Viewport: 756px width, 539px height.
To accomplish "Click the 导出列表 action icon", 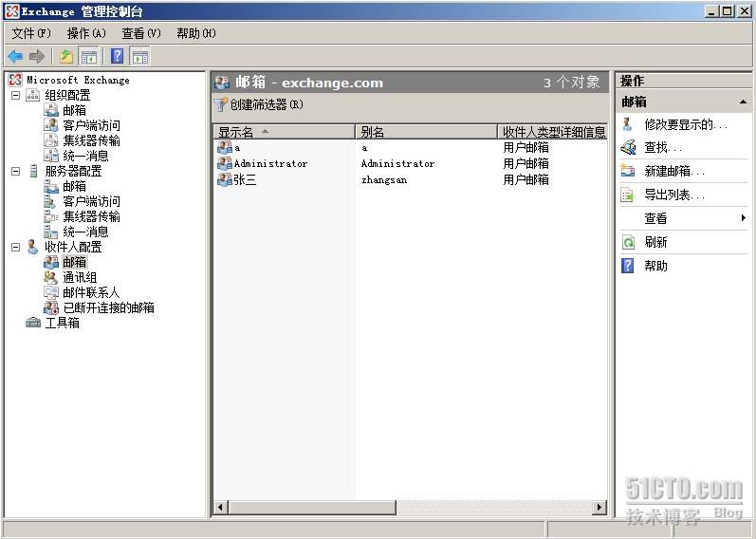I will point(627,195).
